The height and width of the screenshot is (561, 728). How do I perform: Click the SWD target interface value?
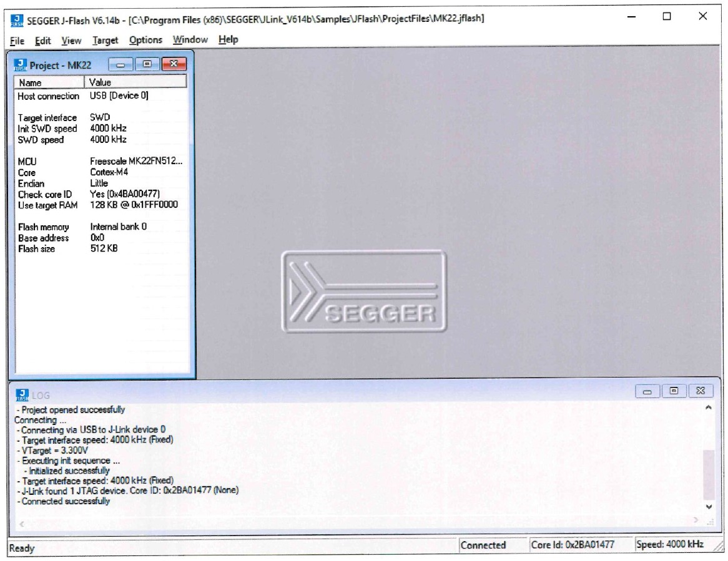(x=100, y=117)
